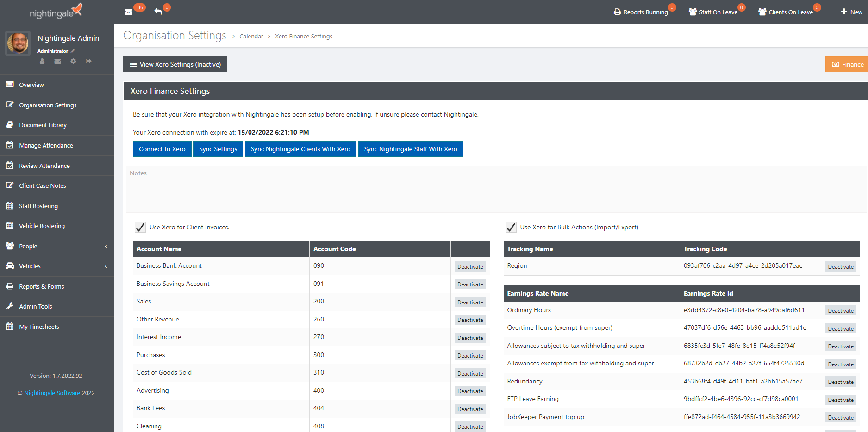
Task: Click the Client Case Notes edit icon
Action: [x=10, y=185]
